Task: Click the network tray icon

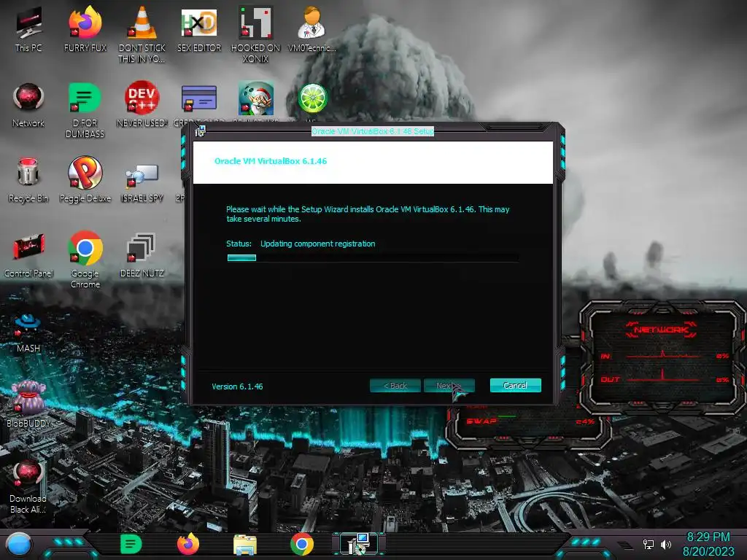Action: click(x=649, y=544)
